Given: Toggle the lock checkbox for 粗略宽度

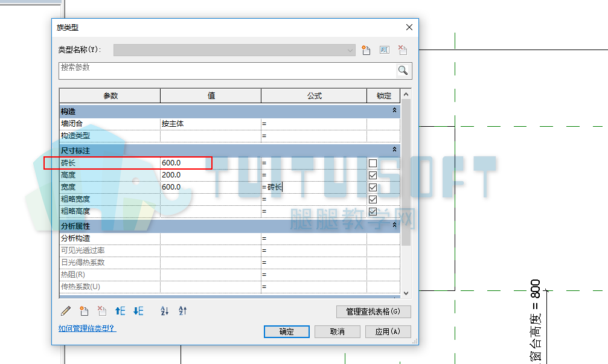Looking at the screenshot, I should 373,199.
